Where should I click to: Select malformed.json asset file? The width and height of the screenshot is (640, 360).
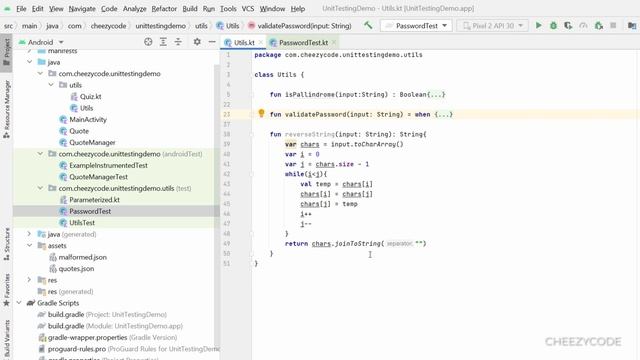pos(82,257)
